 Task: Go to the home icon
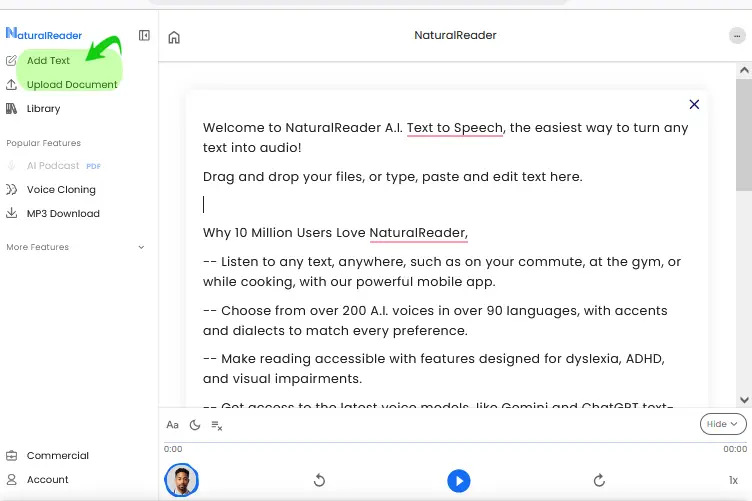[x=174, y=37]
